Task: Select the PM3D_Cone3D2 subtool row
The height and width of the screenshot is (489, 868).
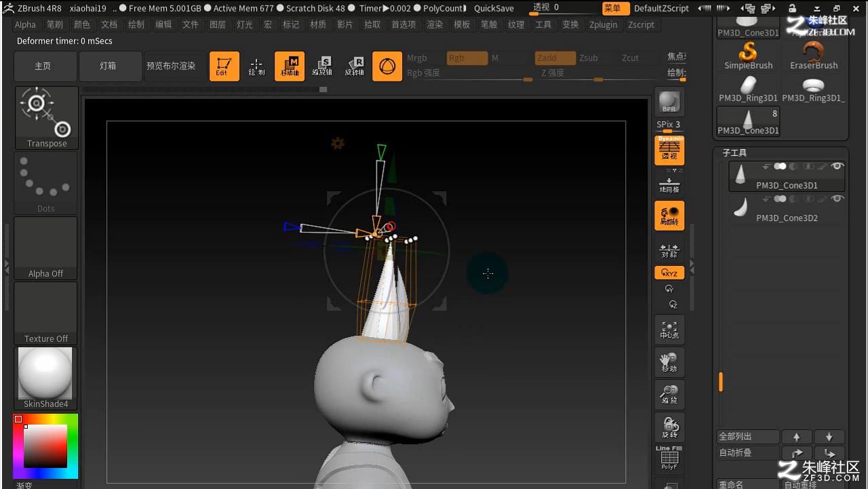Action: click(787, 208)
